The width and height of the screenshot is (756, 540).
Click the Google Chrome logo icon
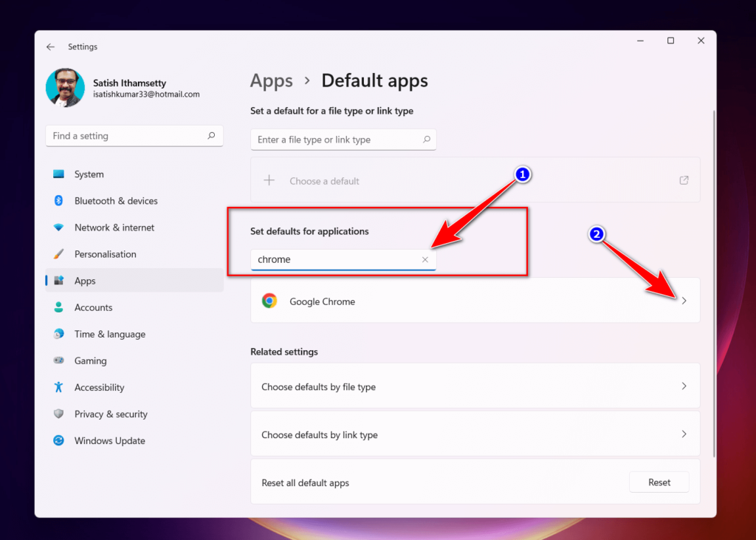pyautogui.click(x=269, y=301)
